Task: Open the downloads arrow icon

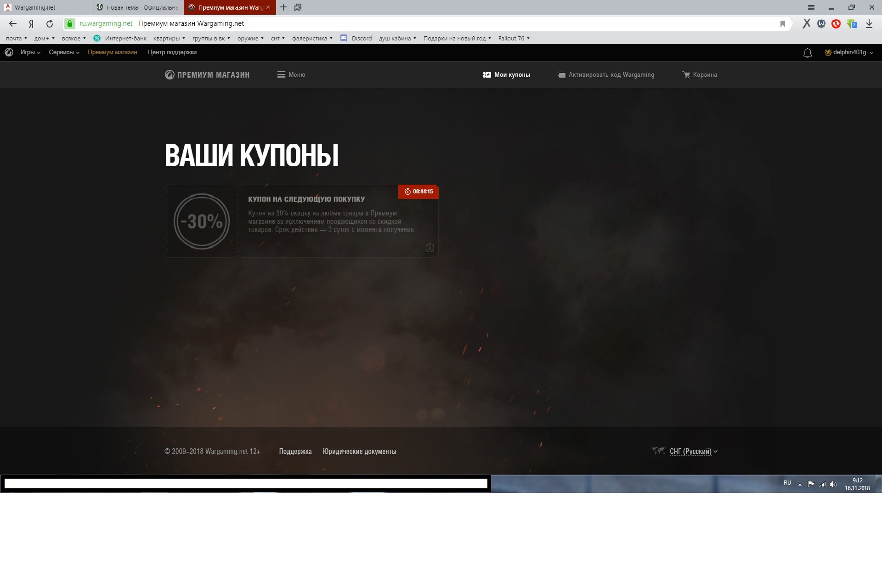Action: (869, 24)
